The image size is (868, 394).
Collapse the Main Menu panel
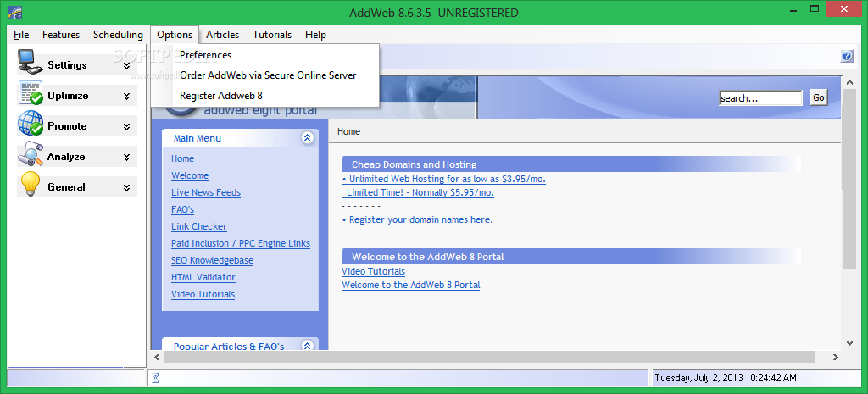pyautogui.click(x=307, y=138)
